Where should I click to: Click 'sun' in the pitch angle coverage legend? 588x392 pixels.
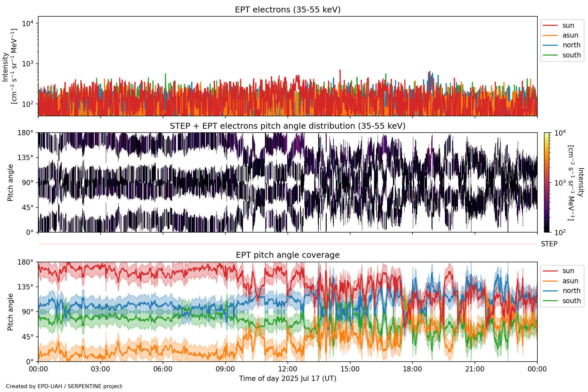[568, 271]
